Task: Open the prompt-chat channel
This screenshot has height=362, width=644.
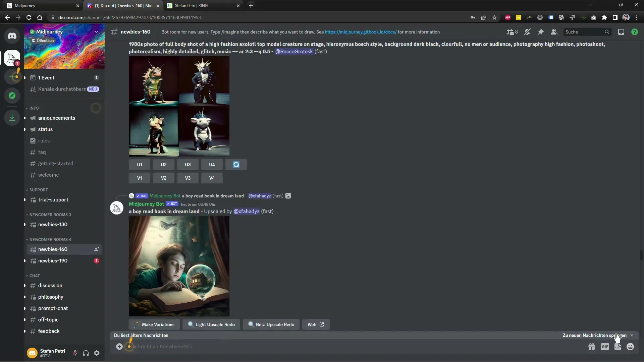Action: pos(53,308)
